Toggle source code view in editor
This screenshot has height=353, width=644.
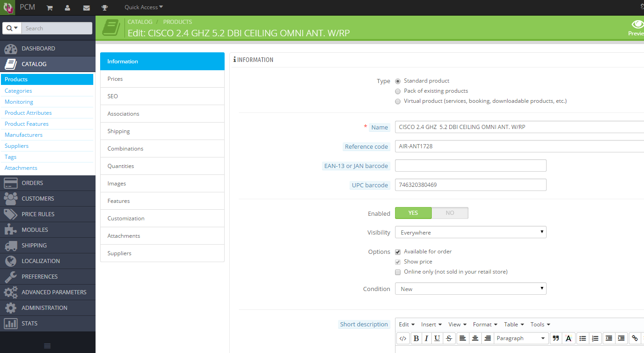[x=403, y=338]
